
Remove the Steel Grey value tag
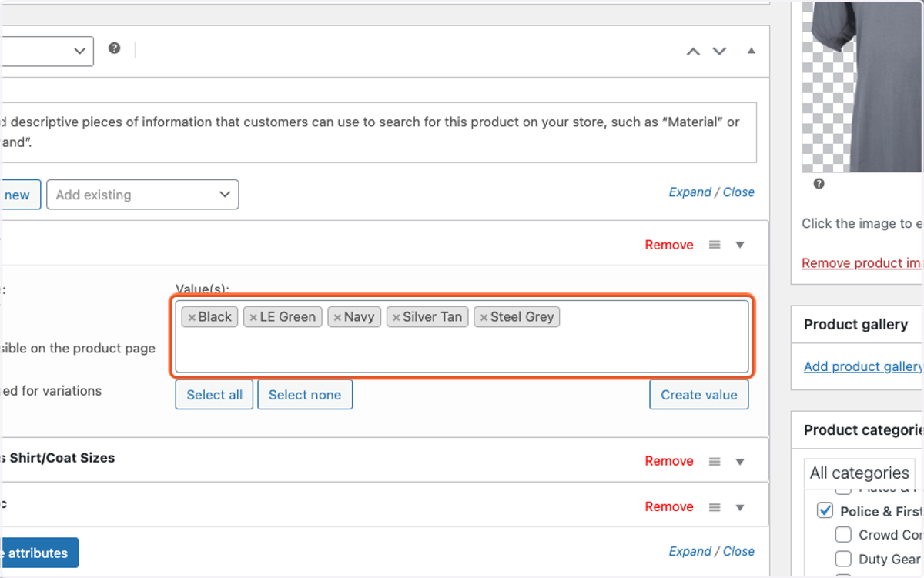[x=484, y=317]
